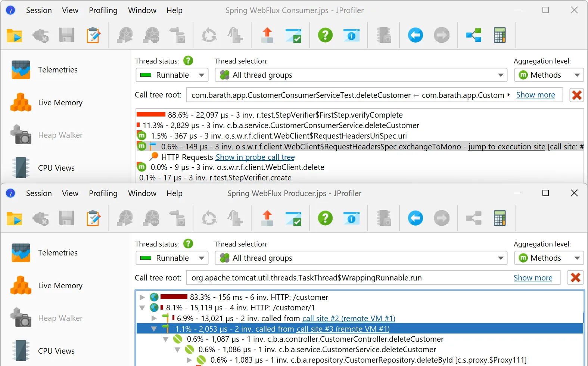
Task: Open Aggregation level Methods dropdown in Producer window
Action: pos(549,258)
